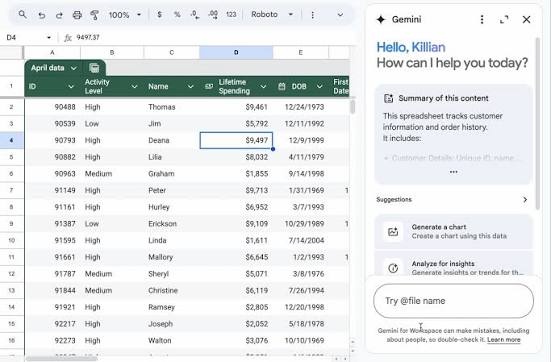Redo the last action
Image resolution: width=551 pixels, height=362 pixels.
(x=59, y=15)
